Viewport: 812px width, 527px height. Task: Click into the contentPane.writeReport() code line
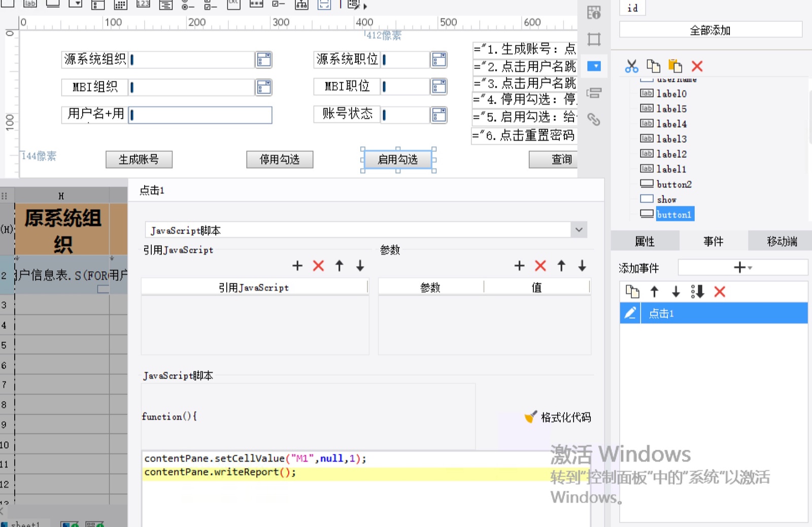pyautogui.click(x=220, y=472)
